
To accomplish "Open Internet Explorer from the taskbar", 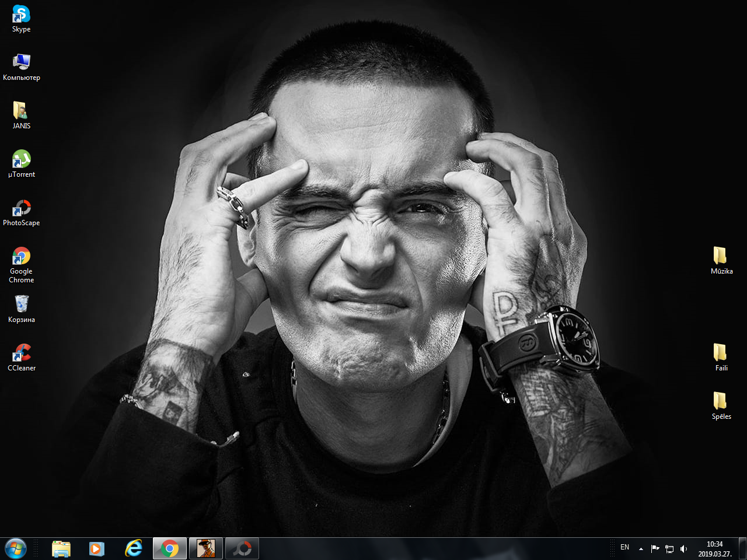I will click(134, 549).
